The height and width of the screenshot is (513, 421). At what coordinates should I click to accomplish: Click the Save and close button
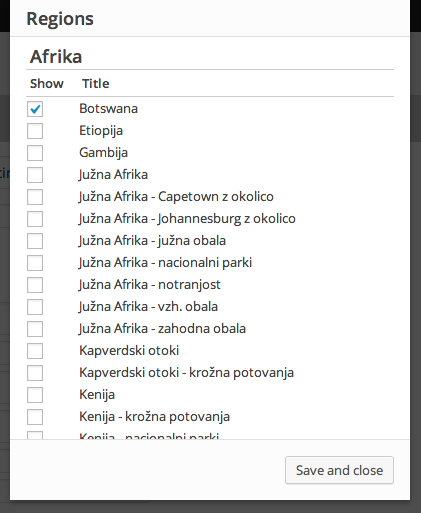click(339, 470)
